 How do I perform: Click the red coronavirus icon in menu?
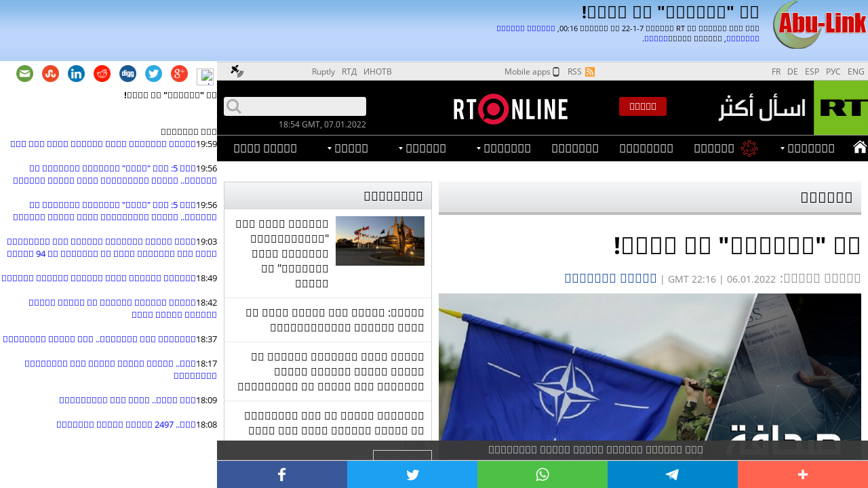[749, 148]
